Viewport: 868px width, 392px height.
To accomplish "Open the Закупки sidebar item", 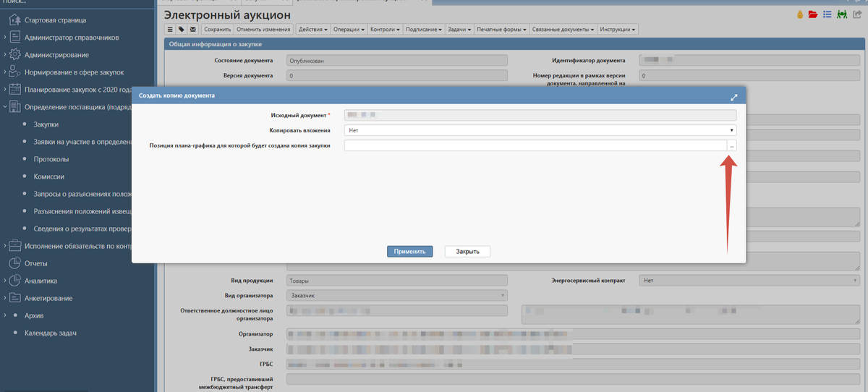I will pos(46,124).
